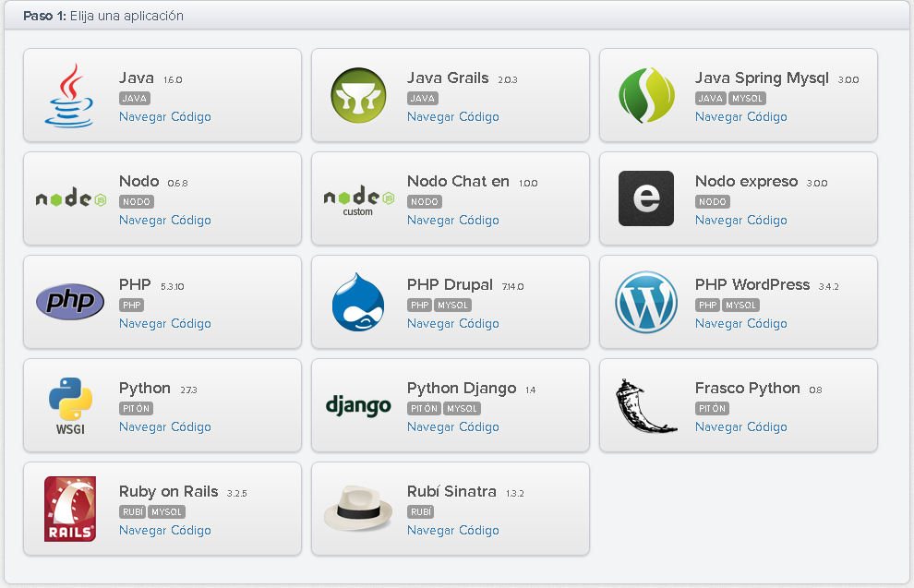Screen dimensions: 914x588
Task: Click the RUBÍ tag on Rubí Sinatra
Action: 420,511
